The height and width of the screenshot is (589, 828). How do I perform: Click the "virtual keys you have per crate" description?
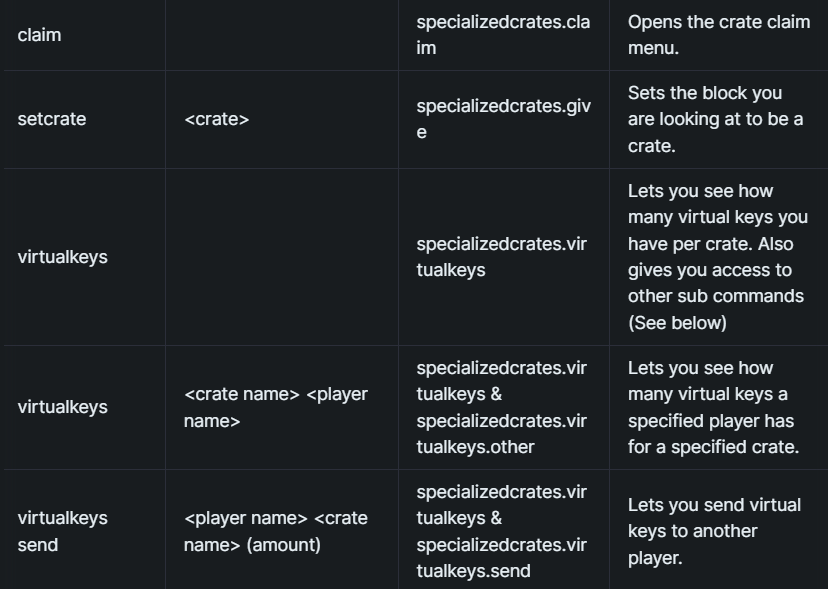pyautogui.click(x=717, y=230)
